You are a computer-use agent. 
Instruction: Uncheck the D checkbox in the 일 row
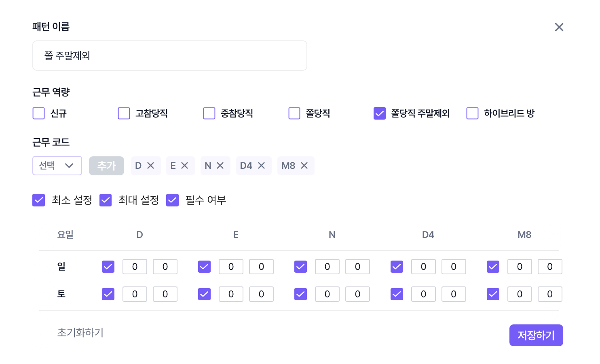click(108, 267)
